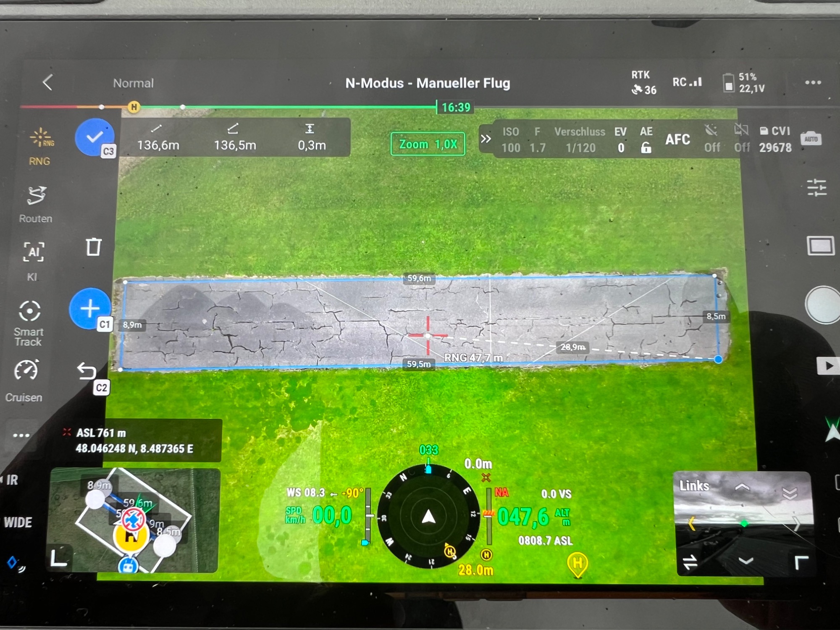Toggle AUTO camera mode icon
The width and height of the screenshot is (840, 630).
pos(811,139)
